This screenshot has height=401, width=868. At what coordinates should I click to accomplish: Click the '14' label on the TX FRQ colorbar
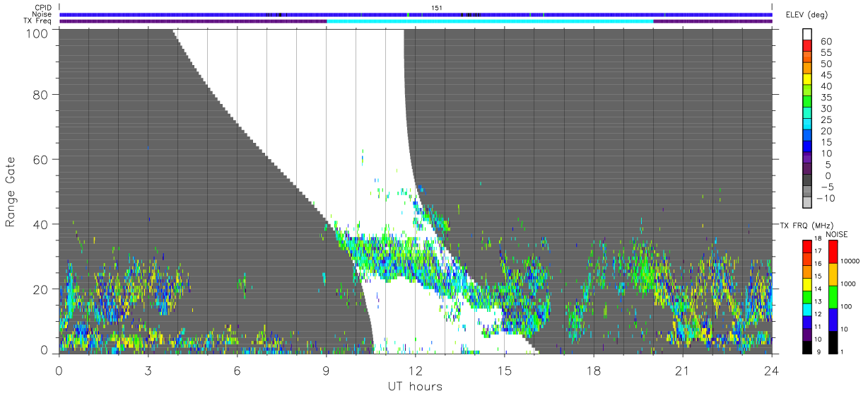pyautogui.click(x=819, y=289)
